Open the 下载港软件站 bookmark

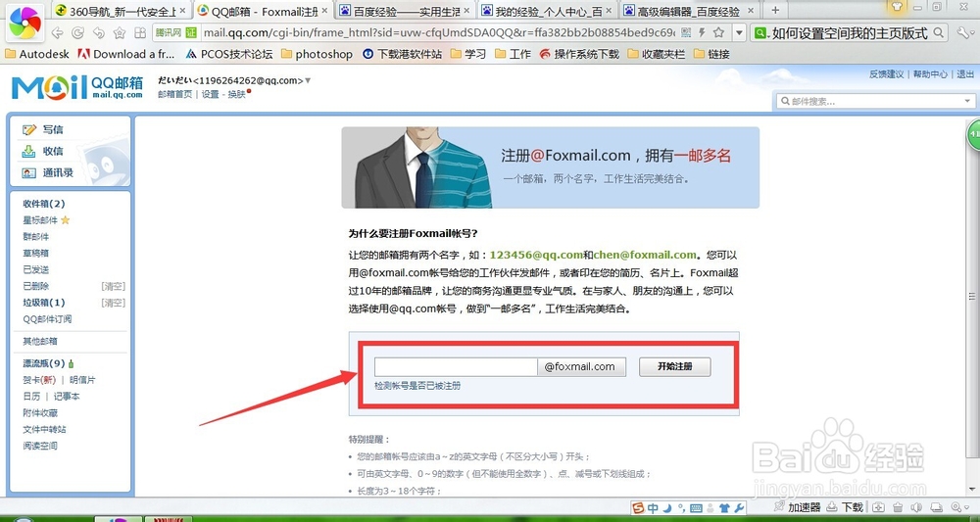click(x=402, y=54)
